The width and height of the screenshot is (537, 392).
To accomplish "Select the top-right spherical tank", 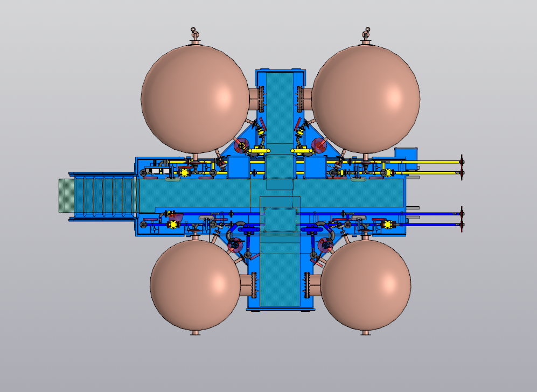I will coord(366,100).
